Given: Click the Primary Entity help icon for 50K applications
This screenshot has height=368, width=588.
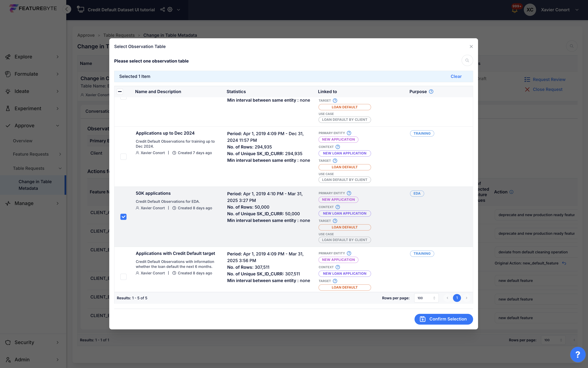Looking at the screenshot, I should point(349,193).
